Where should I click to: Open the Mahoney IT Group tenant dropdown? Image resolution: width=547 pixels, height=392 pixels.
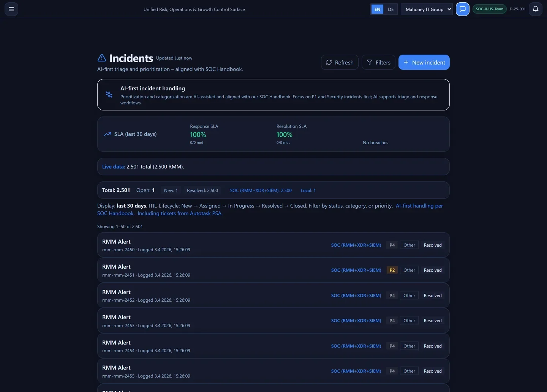click(x=427, y=9)
